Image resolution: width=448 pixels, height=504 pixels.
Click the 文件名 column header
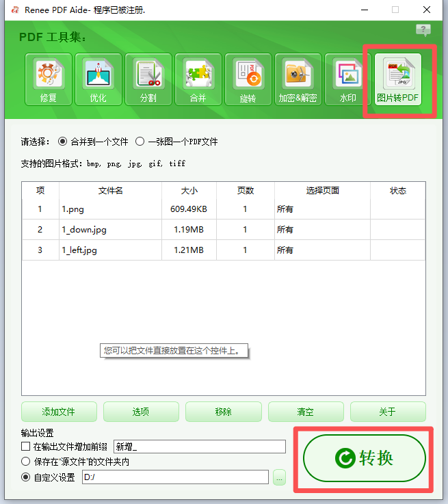point(111,191)
